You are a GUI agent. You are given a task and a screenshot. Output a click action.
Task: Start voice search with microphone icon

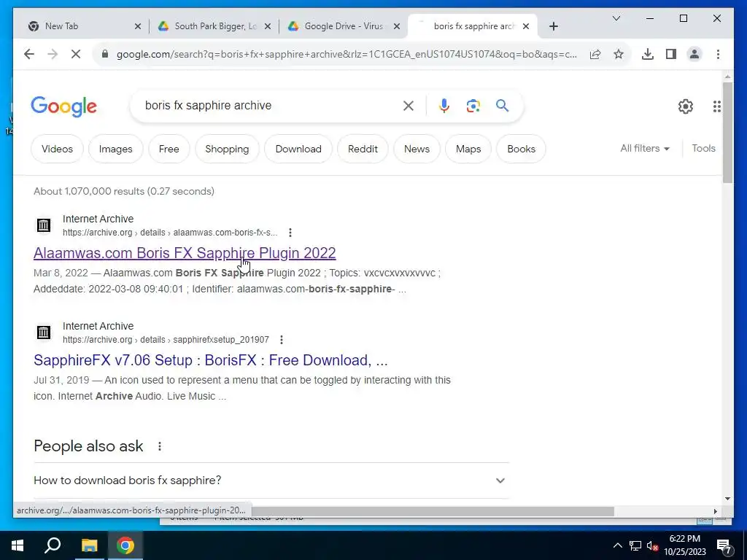[x=444, y=106]
